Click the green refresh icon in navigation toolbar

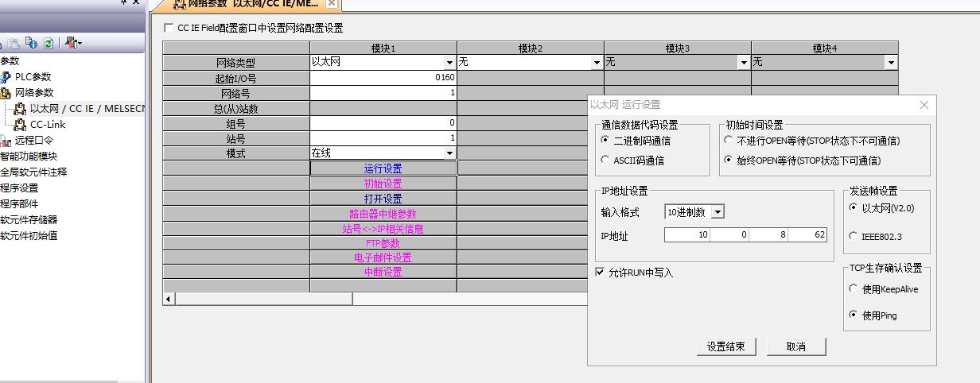49,43
